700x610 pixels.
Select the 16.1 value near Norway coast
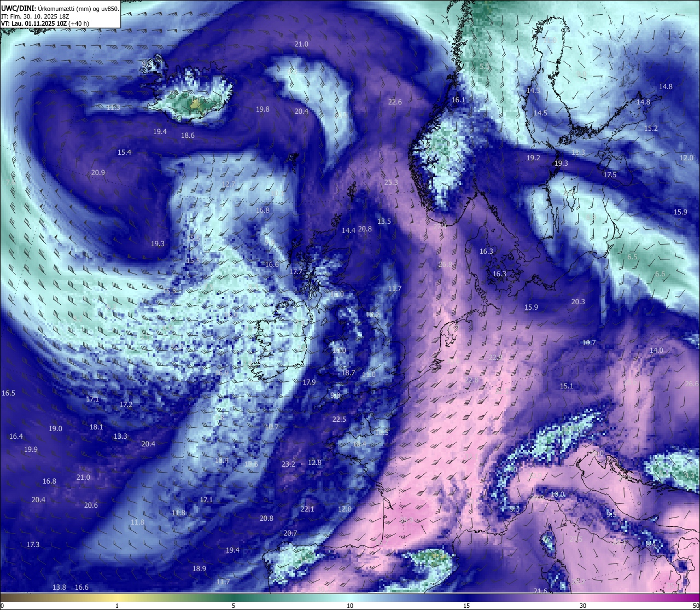[458, 100]
